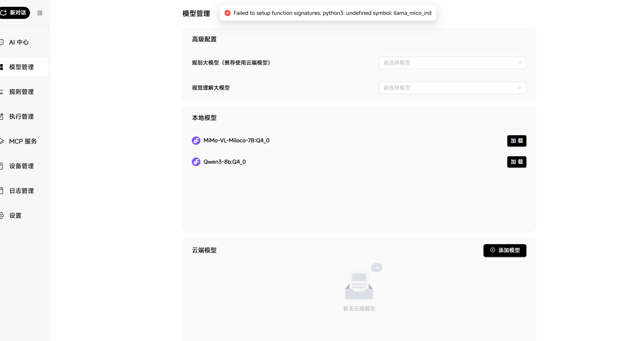
Task: Open the 日志管理 sidebar icon
Action: tap(2, 191)
